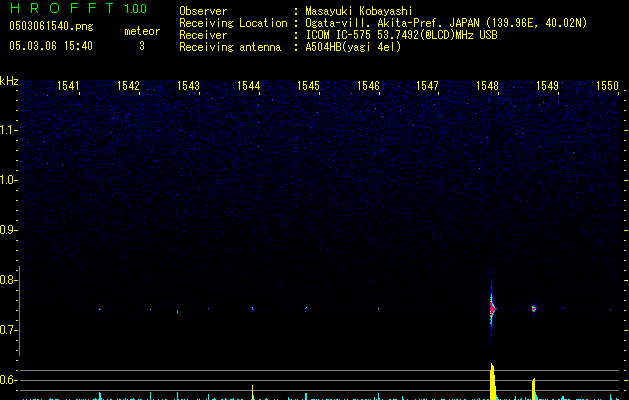Screen dimensions: 629x400
Task: Click the 1.0 frequency axis label
Action: pos(9,180)
